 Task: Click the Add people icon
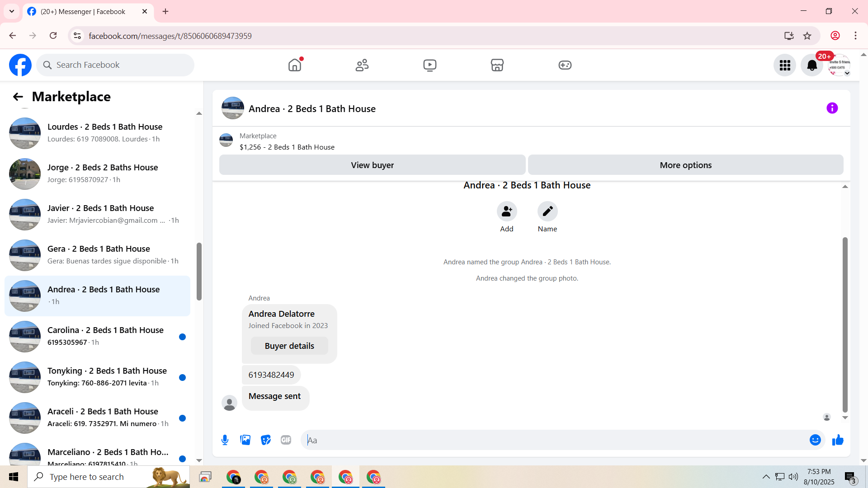[x=507, y=211]
